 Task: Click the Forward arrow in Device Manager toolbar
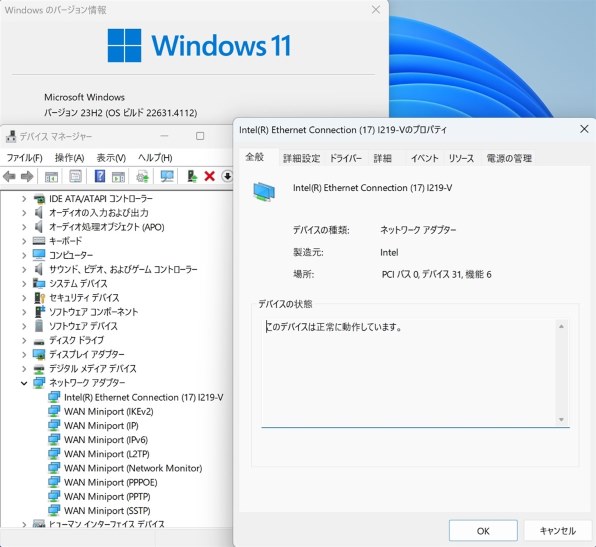coord(27,176)
